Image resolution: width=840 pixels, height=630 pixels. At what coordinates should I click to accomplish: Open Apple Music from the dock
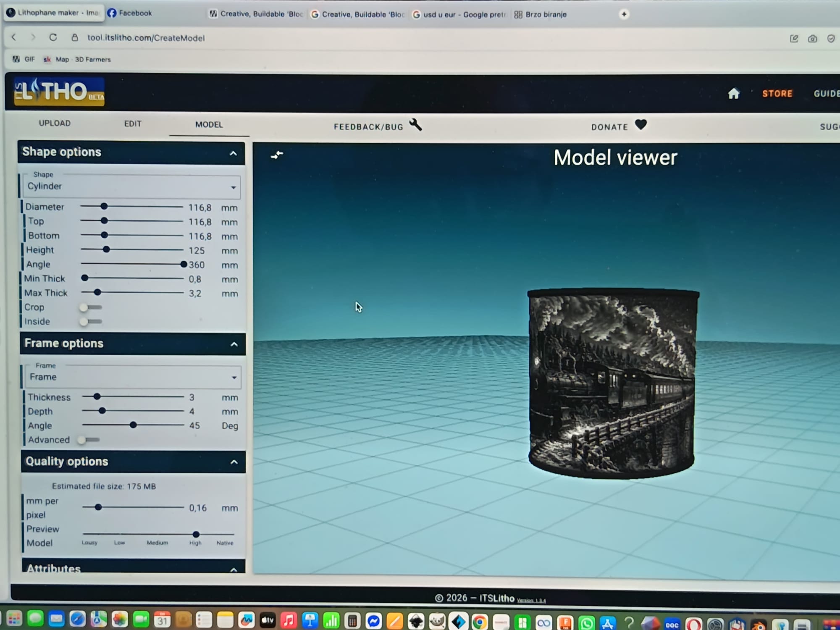(289, 620)
